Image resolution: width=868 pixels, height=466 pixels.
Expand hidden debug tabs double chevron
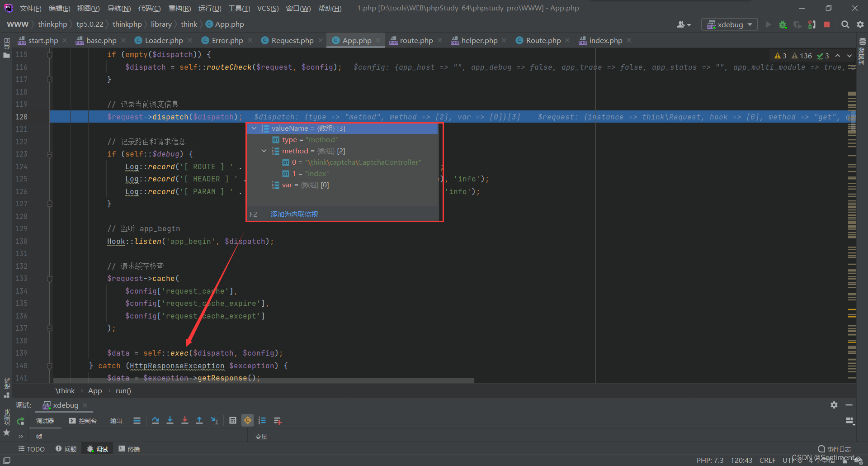tap(21, 437)
